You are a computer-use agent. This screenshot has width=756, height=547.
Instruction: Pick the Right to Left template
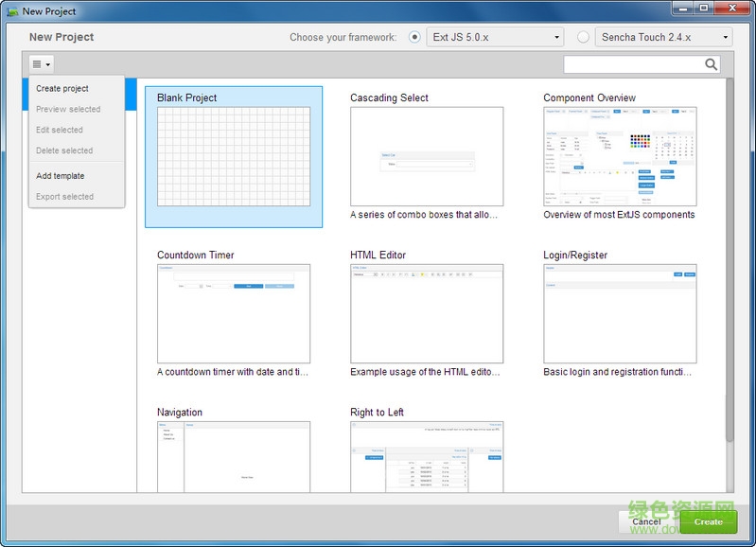tap(427, 457)
